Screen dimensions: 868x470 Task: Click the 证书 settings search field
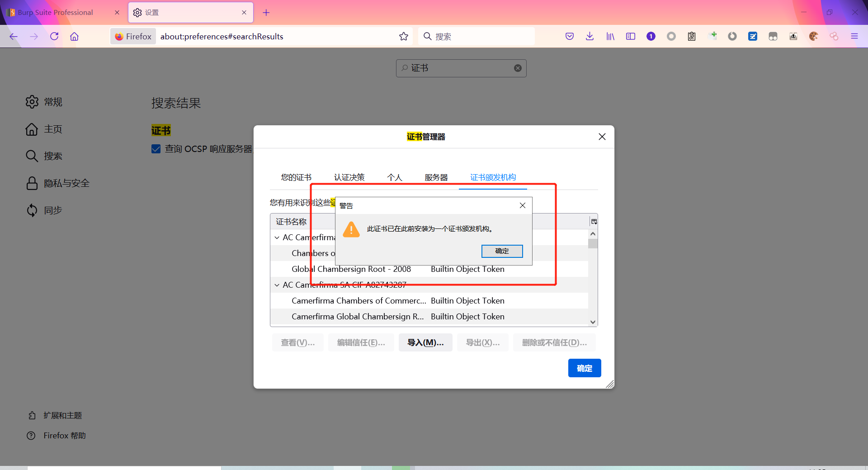pyautogui.click(x=460, y=68)
